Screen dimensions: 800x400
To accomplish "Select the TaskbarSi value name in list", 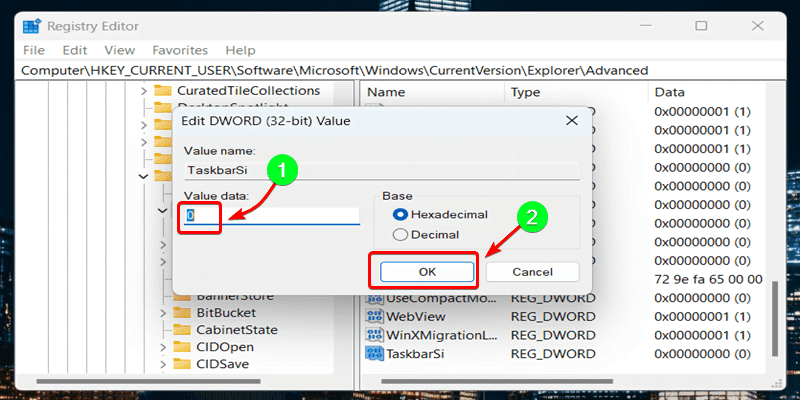I will 415,354.
